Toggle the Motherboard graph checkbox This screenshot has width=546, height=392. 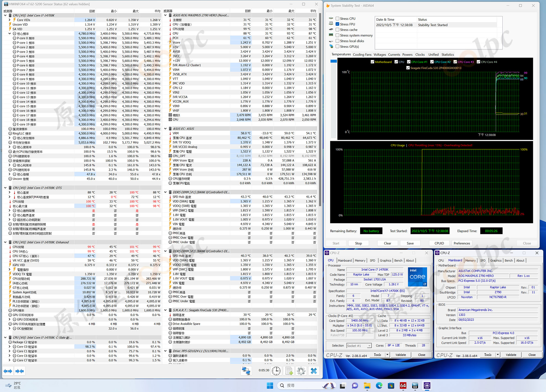coord(372,62)
